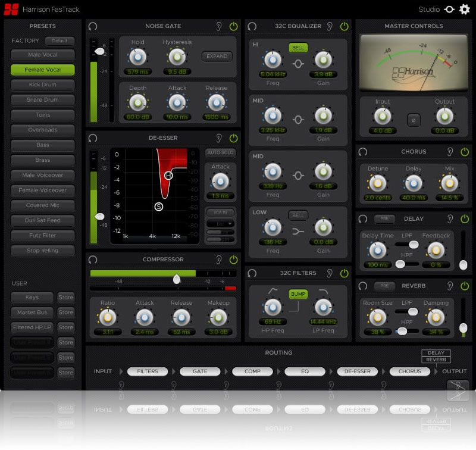
Task: Reset the Chorus module with its reset icon
Action: (x=363, y=152)
